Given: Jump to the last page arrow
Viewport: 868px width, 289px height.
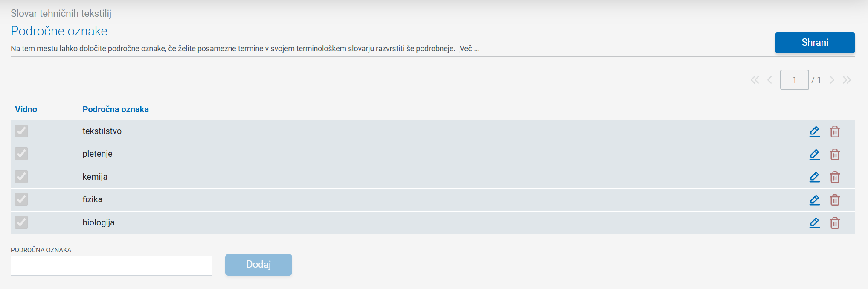Looking at the screenshot, I should tap(847, 80).
